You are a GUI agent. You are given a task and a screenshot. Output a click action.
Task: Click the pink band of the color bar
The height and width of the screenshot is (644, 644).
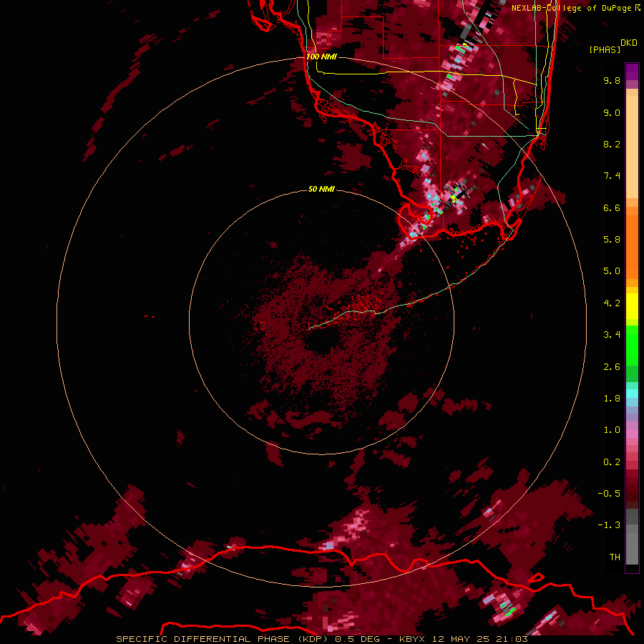[632, 434]
